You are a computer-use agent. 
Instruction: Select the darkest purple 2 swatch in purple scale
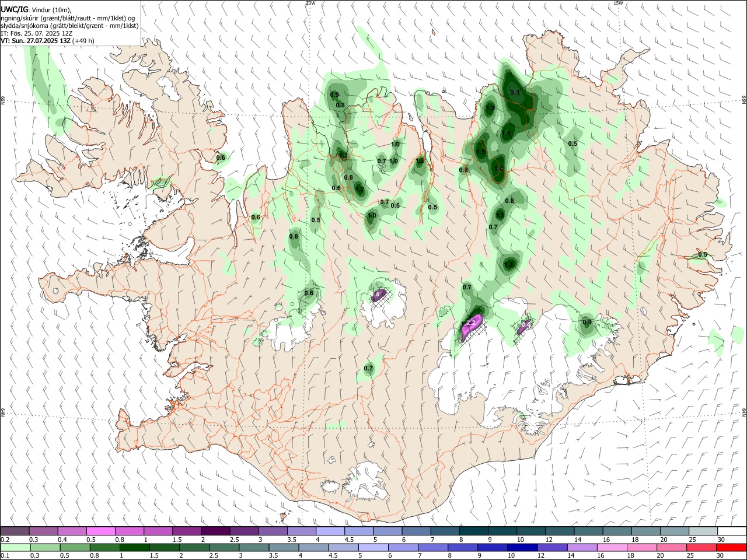coord(215,531)
